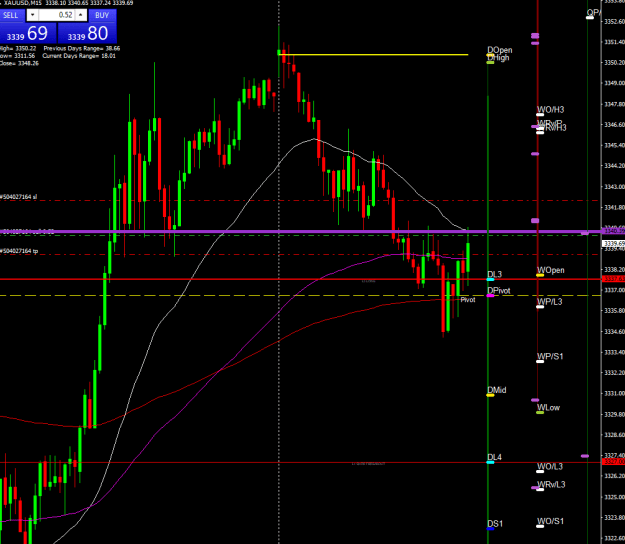
Task: Click the Current Days Range= 18.01 text
Action: pos(79,56)
